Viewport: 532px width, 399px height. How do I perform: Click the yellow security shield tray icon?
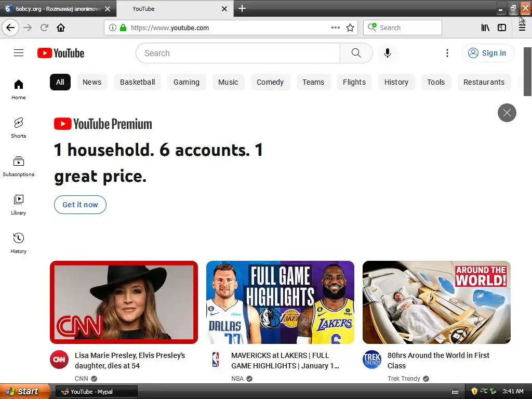(x=474, y=391)
